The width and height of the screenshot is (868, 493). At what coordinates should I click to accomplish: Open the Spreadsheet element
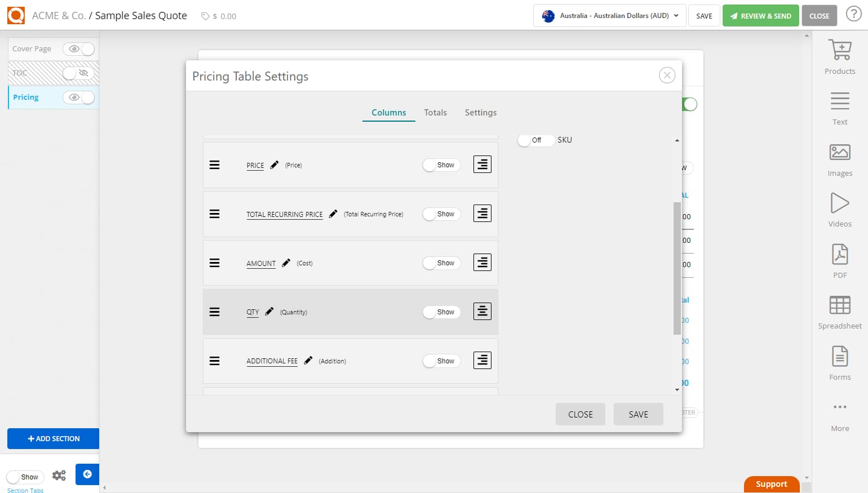[839, 310]
